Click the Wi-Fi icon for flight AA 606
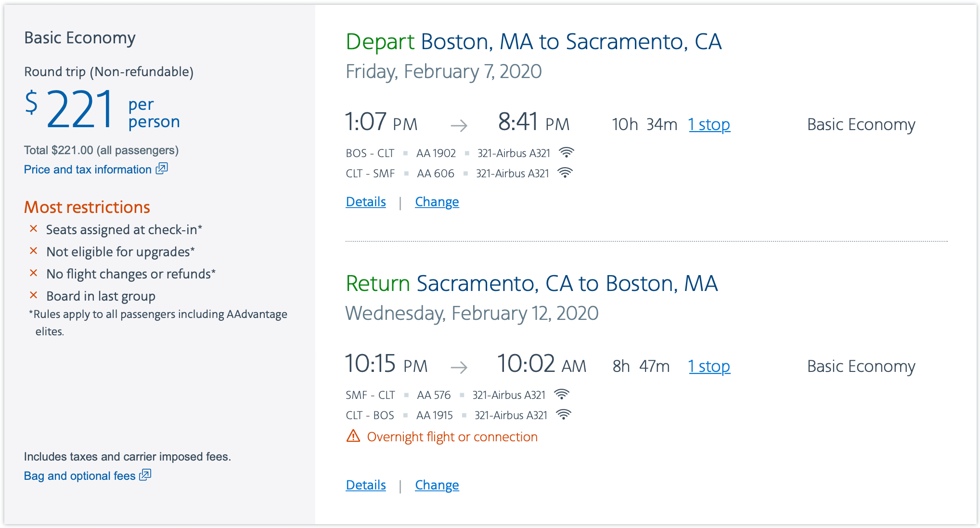The height and width of the screenshot is (528, 980). 565,173
